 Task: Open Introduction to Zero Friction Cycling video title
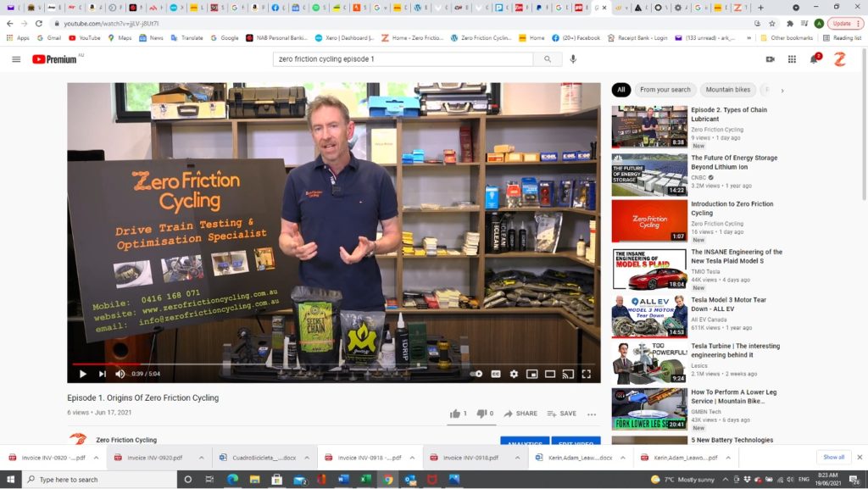[732, 208]
